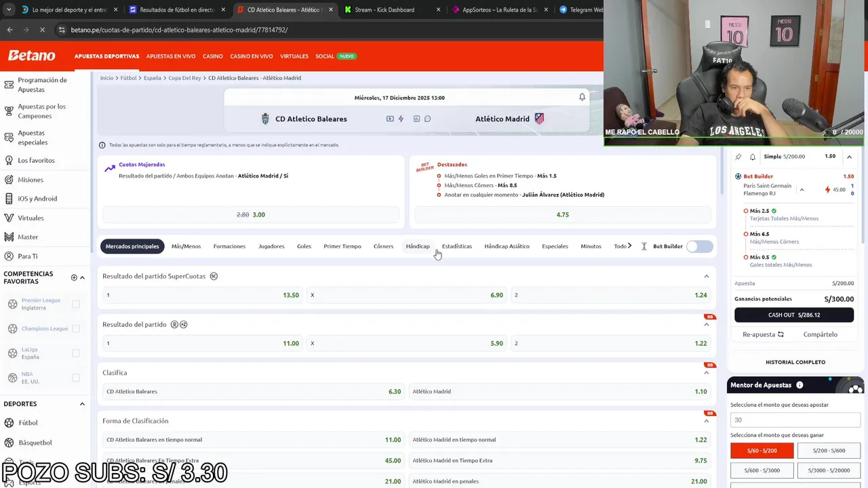
Task: Add a favorite competition with plus icon
Action: [x=74, y=277]
